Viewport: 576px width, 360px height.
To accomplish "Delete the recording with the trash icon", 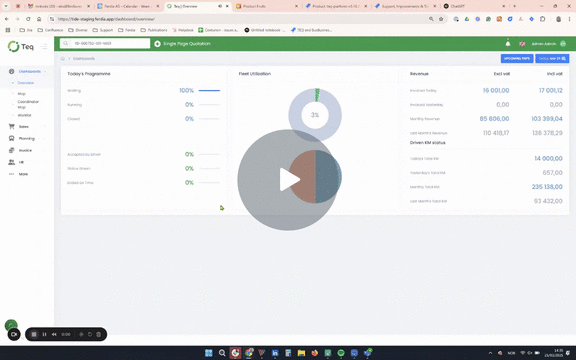I will pos(98,334).
